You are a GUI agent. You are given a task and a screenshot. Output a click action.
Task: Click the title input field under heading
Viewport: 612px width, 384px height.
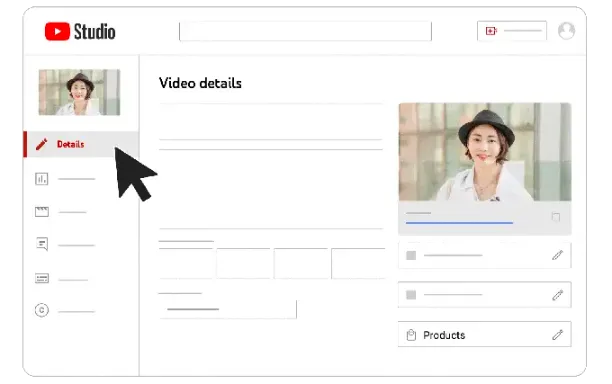[270, 122]
